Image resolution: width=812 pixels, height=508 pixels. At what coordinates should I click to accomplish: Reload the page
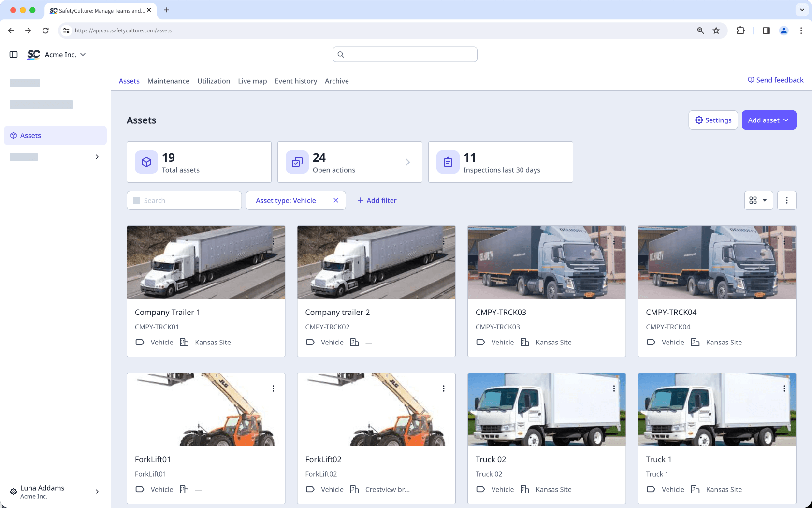coord(45,30)
